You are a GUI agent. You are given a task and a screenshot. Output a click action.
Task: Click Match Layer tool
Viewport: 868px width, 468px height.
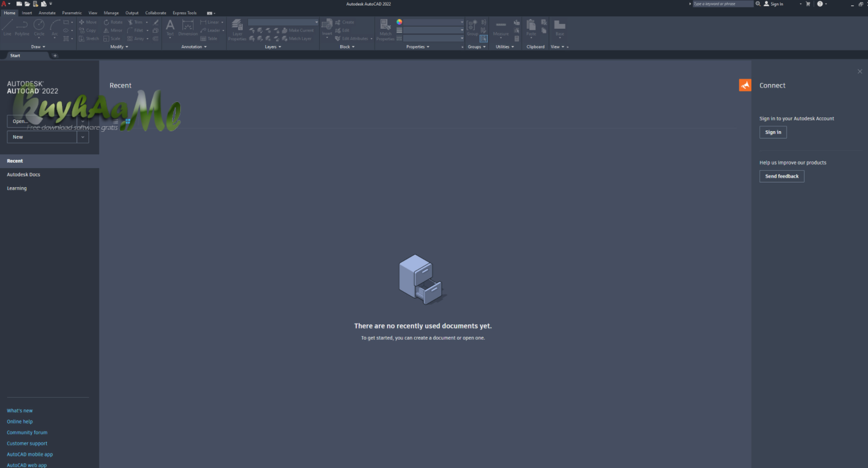click(x=297, y=38)
